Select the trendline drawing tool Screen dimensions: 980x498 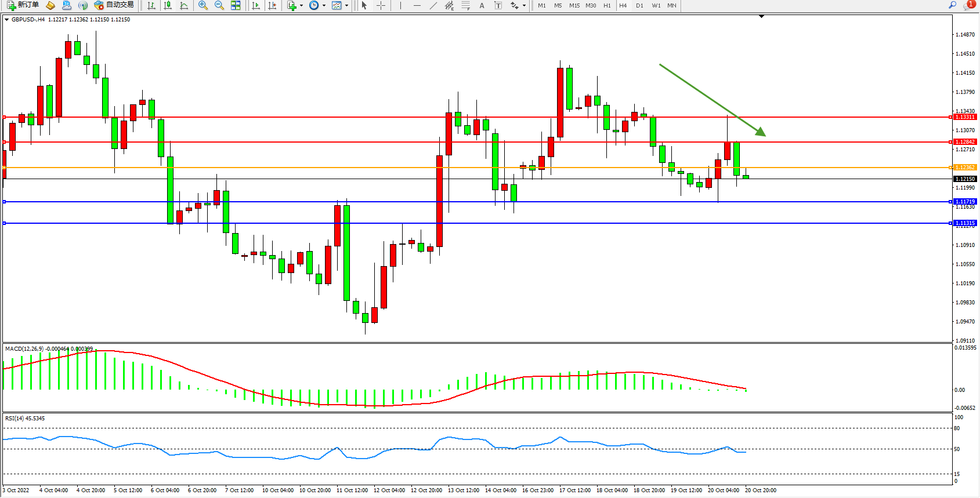coord(433,5)
